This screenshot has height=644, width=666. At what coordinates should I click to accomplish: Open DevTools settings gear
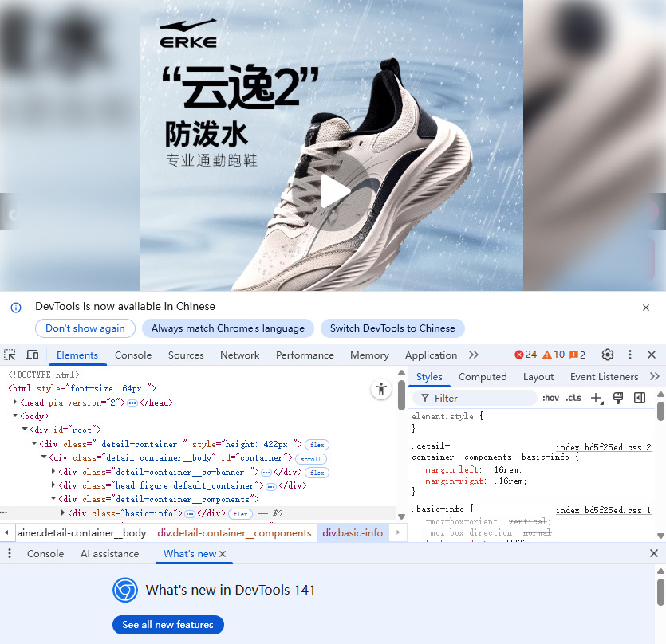pos(608,355)
